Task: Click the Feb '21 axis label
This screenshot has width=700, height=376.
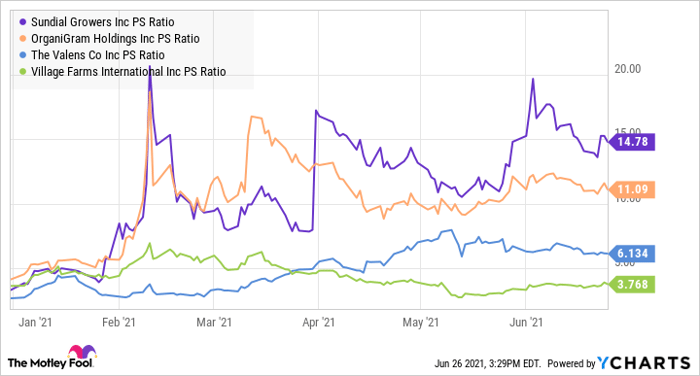Action: point(118,322)
